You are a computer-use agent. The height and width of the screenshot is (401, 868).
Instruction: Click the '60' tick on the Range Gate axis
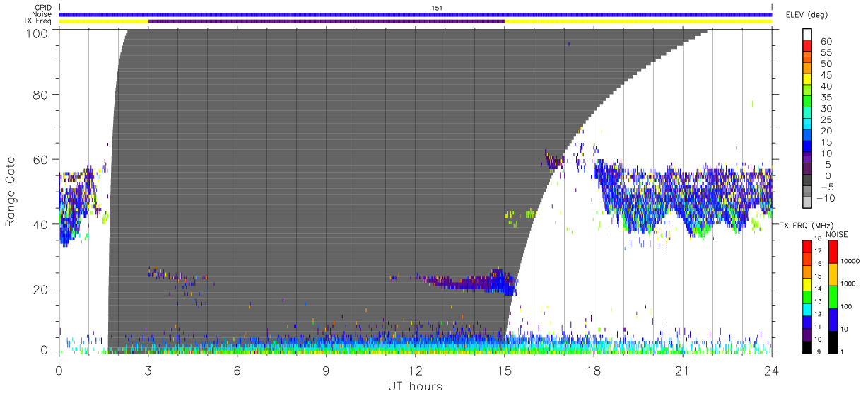pos(41,159)
